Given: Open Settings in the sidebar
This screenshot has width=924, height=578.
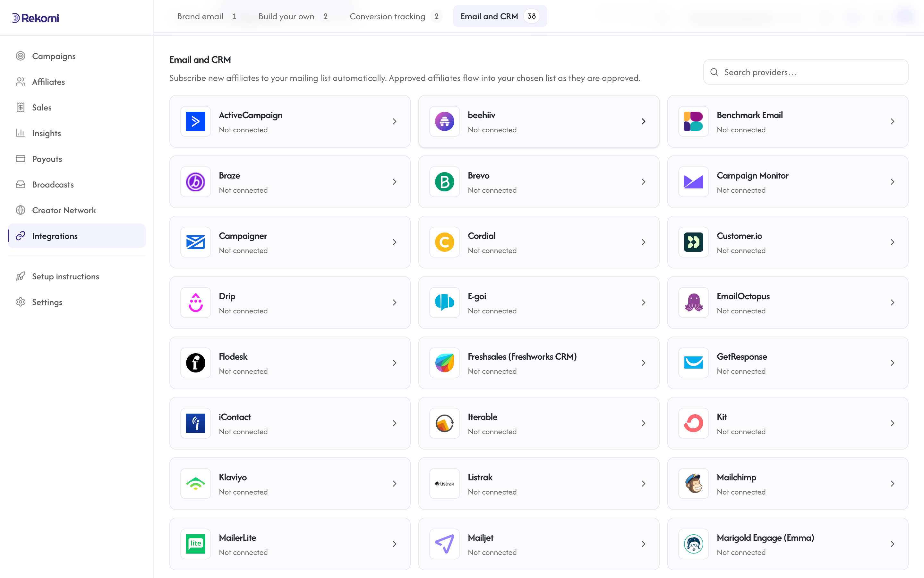Looking at the screenshot, I should 77,302.
